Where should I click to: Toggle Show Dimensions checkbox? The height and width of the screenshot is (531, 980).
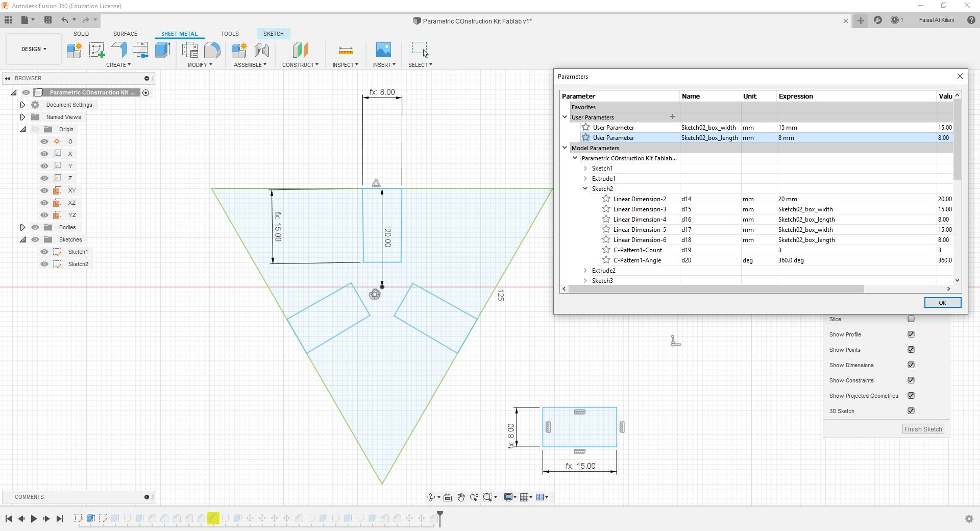coord(911,365)
